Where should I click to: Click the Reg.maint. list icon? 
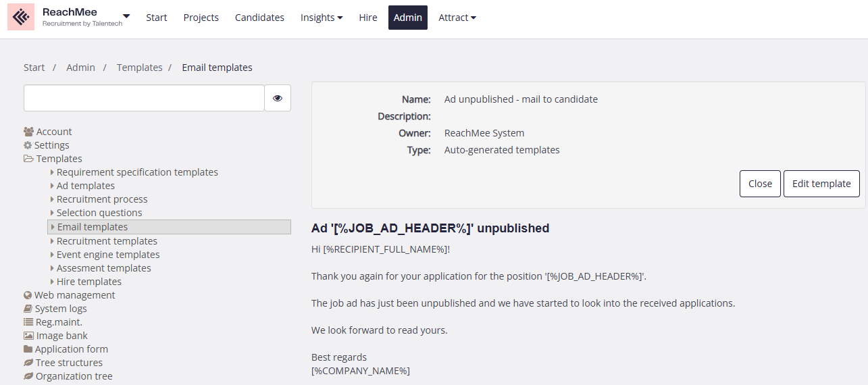(28, 322)
